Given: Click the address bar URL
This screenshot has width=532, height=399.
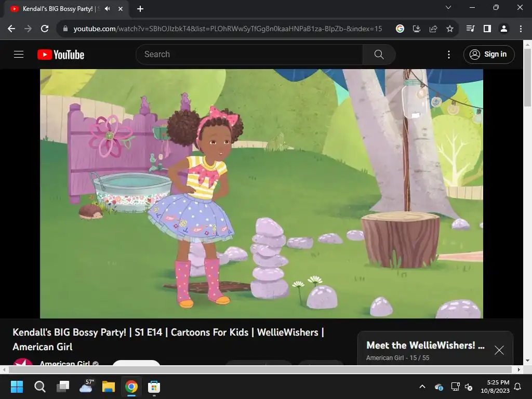Looking at the screenshot, I should 228,29.
